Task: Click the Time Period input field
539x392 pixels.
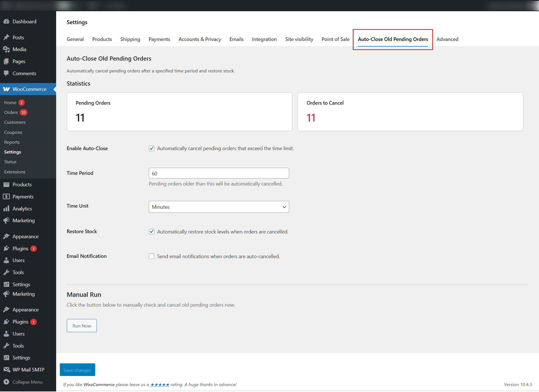Action: click(219, 173)
